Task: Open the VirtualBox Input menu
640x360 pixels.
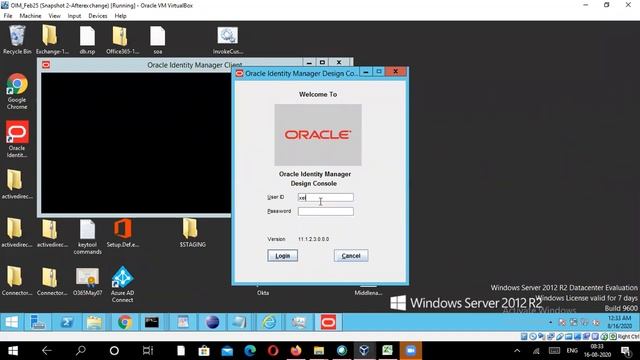Action: click(x=74, y=16)
